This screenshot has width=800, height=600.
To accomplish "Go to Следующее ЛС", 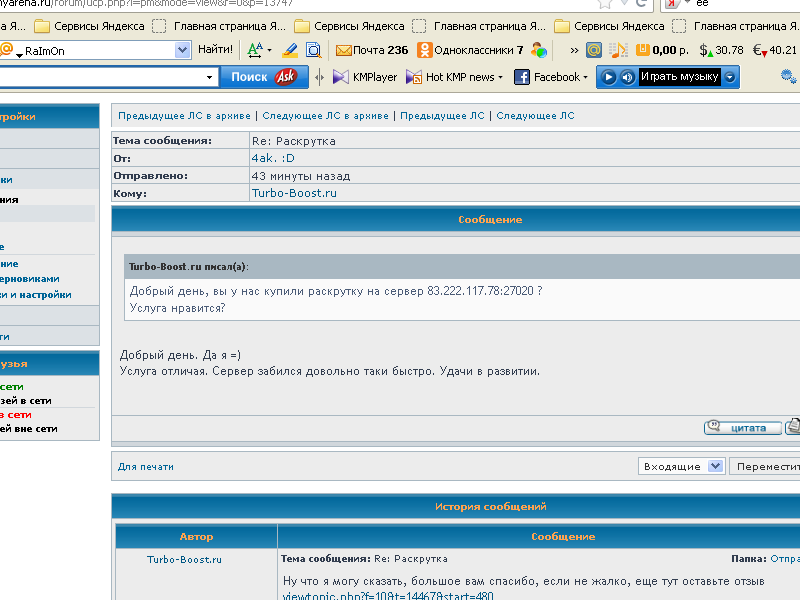I will click(x=535, y=116).
